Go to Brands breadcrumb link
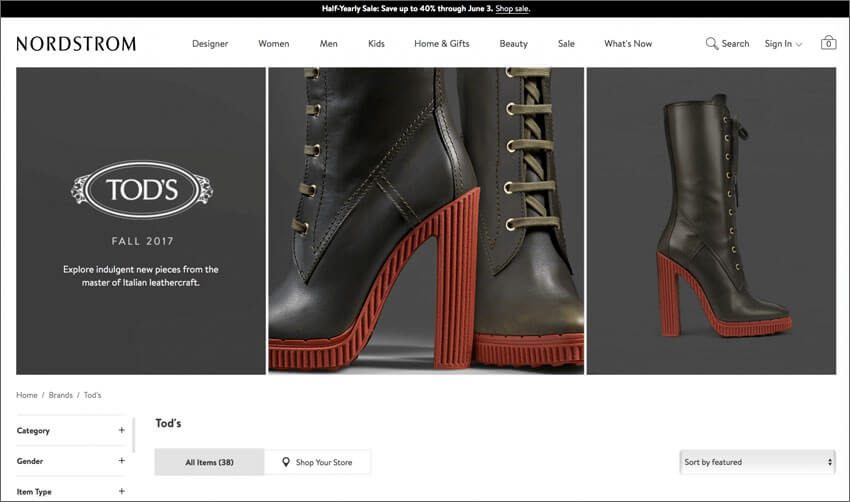Screen dimensions: 850x502 point(61,395)
